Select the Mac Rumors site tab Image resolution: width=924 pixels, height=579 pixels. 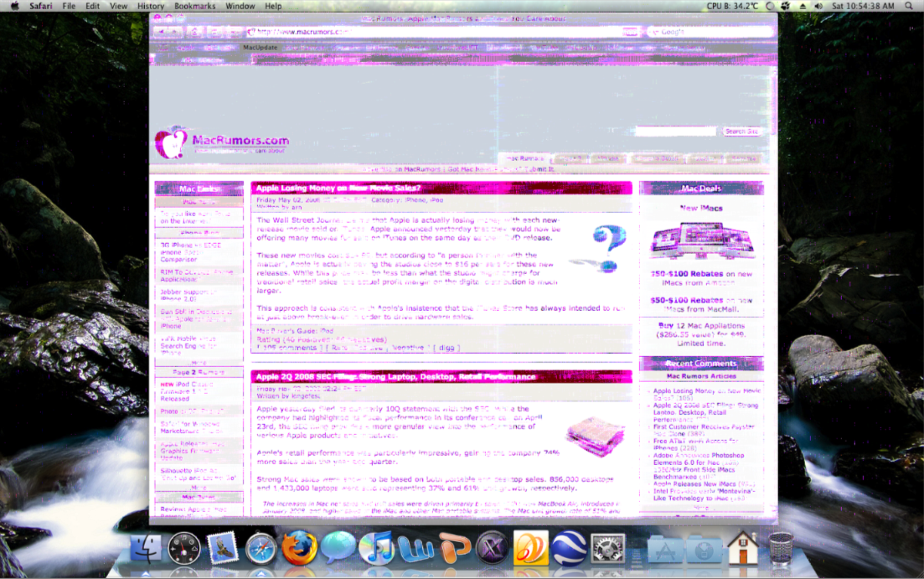(524, 158)
